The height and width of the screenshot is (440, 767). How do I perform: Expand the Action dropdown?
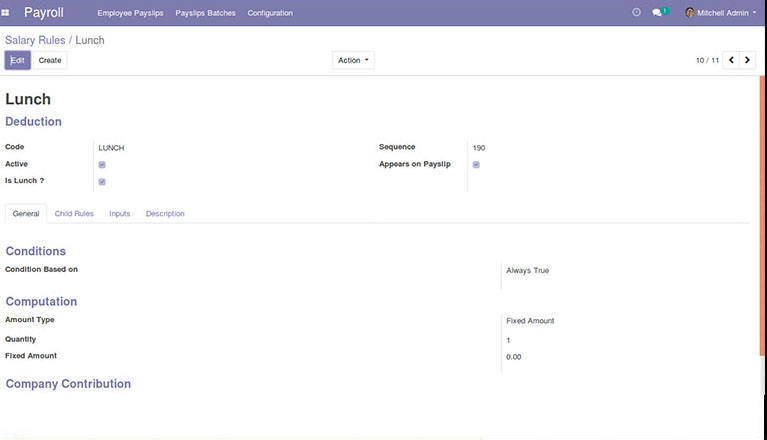coord(353,60)
